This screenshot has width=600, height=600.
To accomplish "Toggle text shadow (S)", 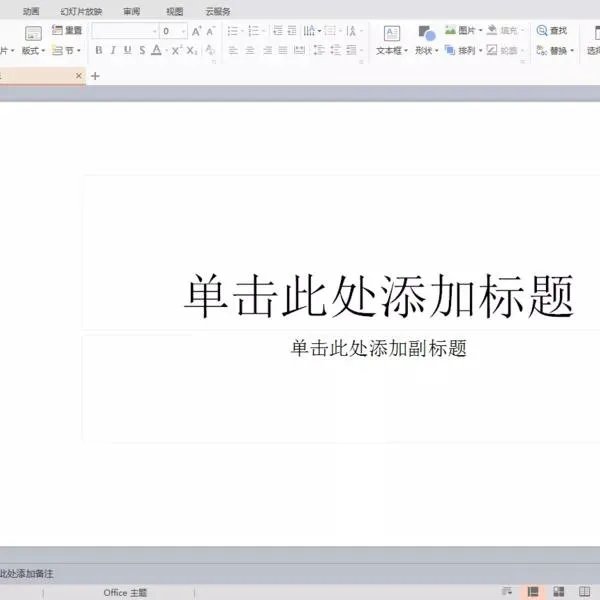I will click(142, 50).
